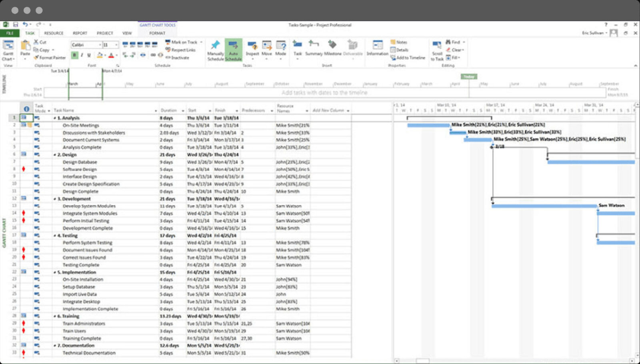Image resolution: width=640 pixels, height=364 pixels.
Task: Click the Today marker on the timeline
Action: 468,76
